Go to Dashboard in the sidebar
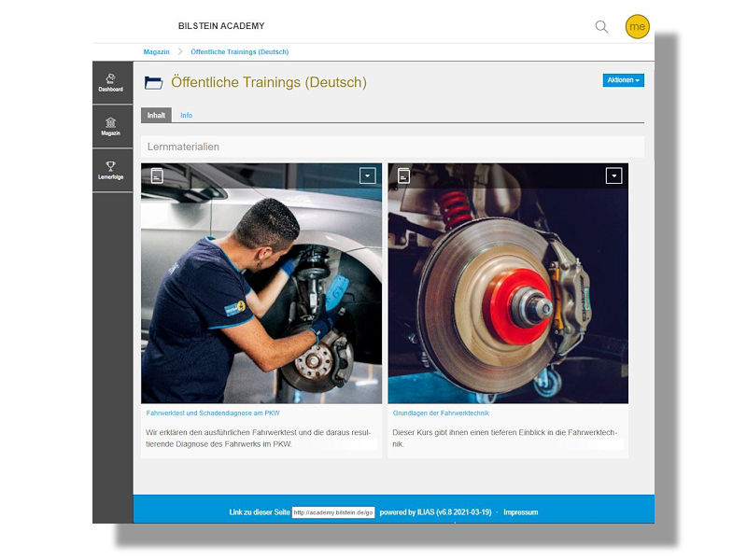 (111, 83)
